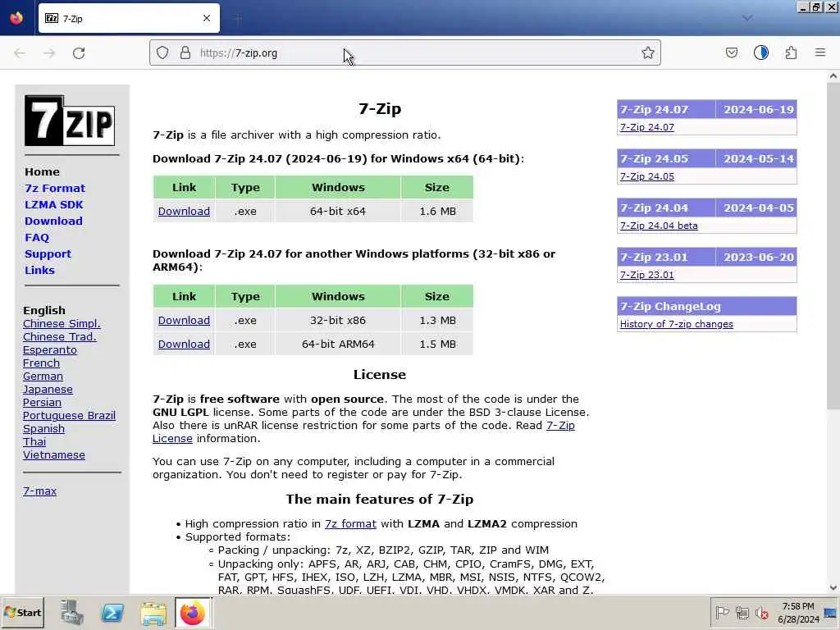Switch language to Thai
Image resolution: width=840 pixels, height=630 pixels.
(34, 441)
